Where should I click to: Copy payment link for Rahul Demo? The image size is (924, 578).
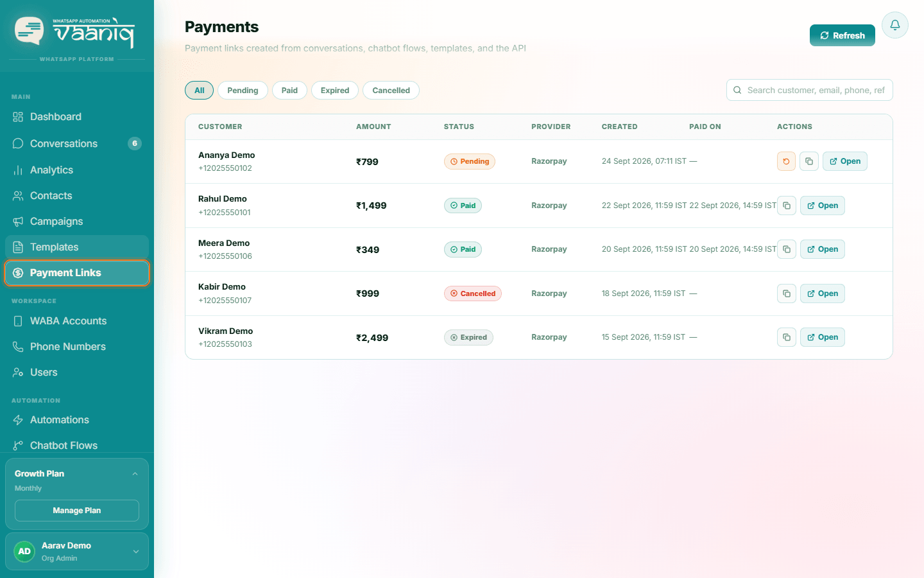pos(787,206)
